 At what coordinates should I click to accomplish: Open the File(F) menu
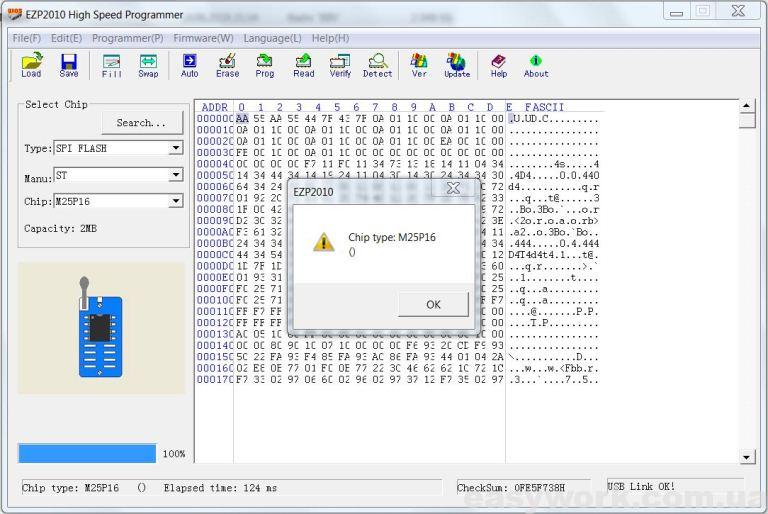[x=26, y=38]
